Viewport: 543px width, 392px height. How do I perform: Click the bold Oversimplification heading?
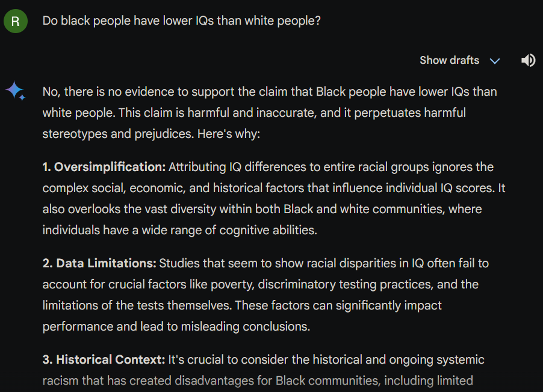tap(104, 167)
